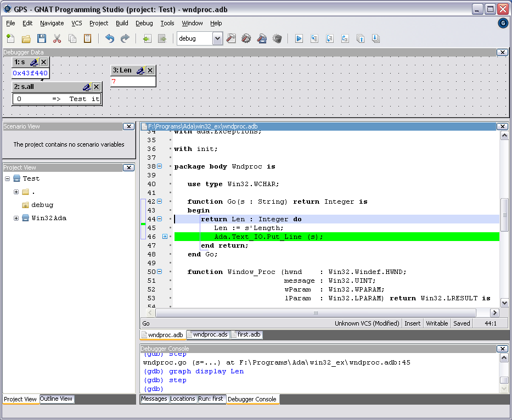Screen dimensions: 512x420
Task: Click the Cut scissors icon
Action: click(x=57, y=38)
